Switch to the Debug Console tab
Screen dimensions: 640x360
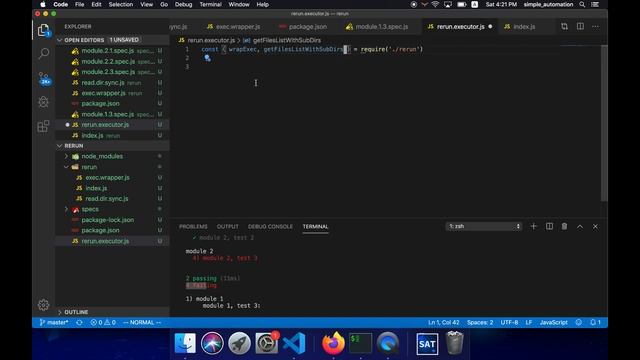pyautogui.click(x=270, y=227)
